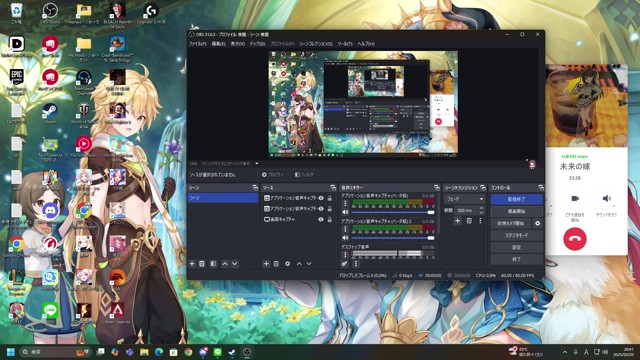Screen dimensions: 640x360
Task: Open OBS 設定 from the controls dock
Action: [x=517, y=247]
